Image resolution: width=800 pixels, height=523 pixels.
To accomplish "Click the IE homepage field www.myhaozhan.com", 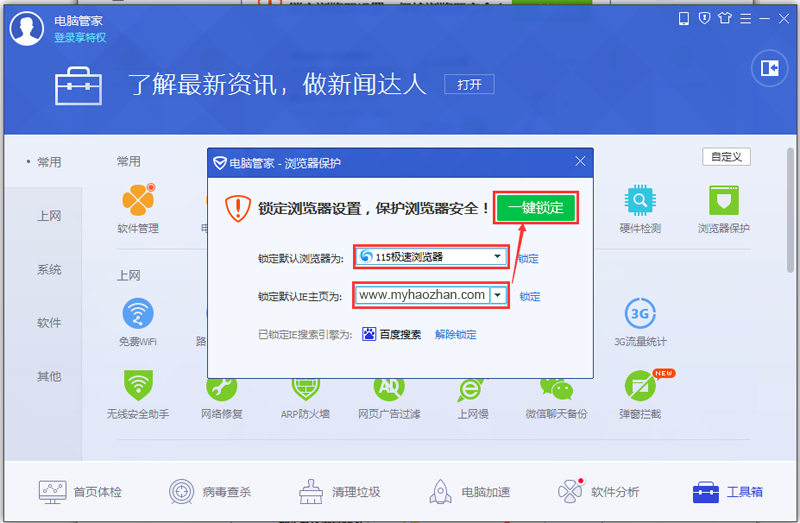I will tap(422, 295).
